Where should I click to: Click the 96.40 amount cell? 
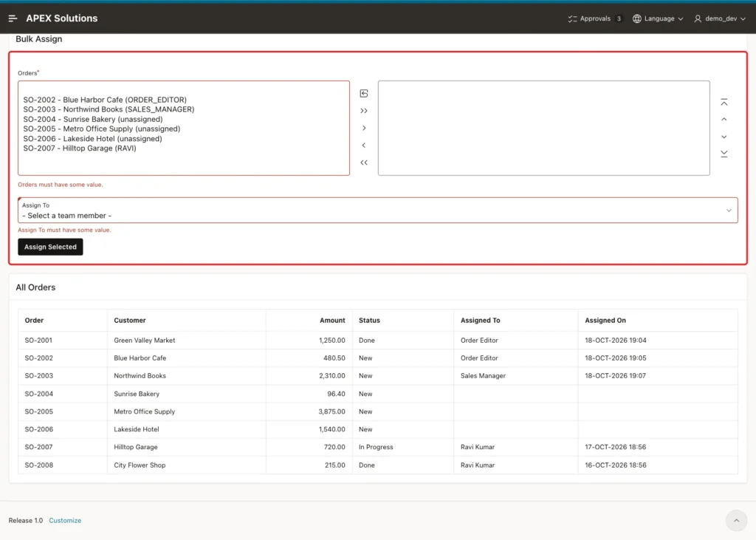click(x=336, y=394)
